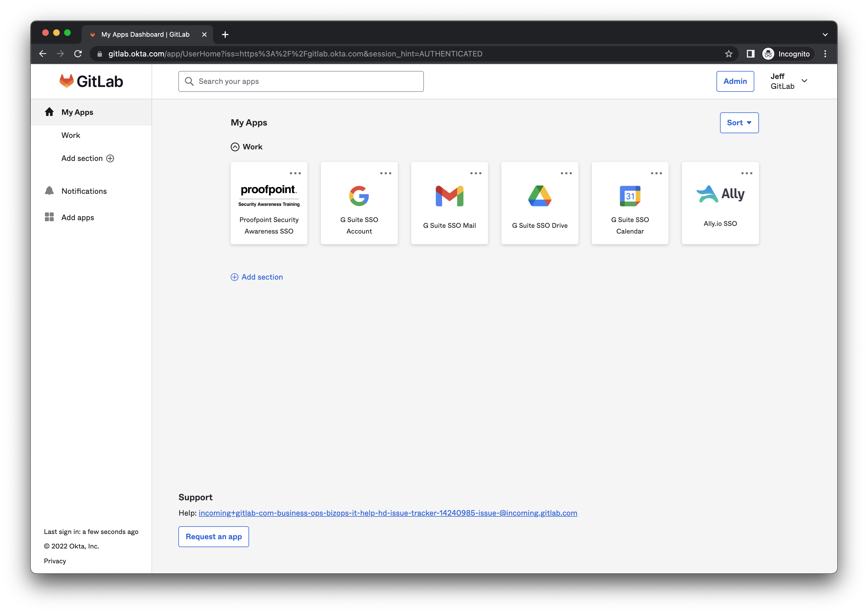Select Work in the sidebar
The height and width of the screenshot is (614, 868).
click(x=71, y=135)
